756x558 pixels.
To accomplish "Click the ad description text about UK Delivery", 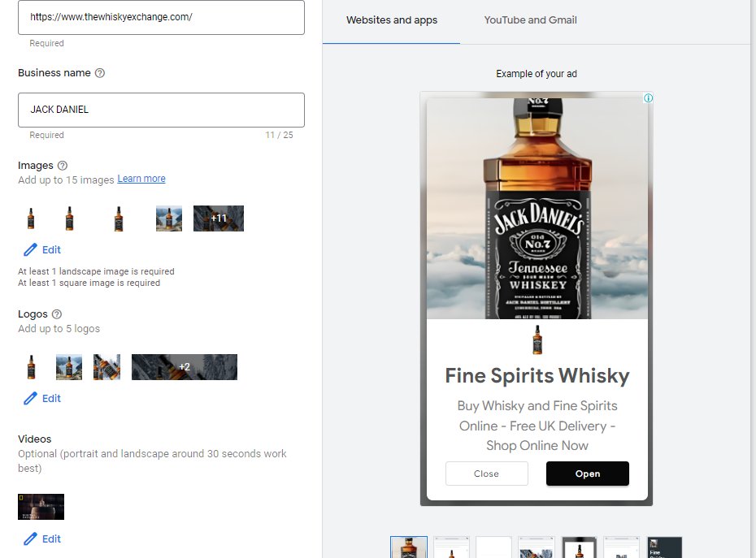I will pos(537,426).
